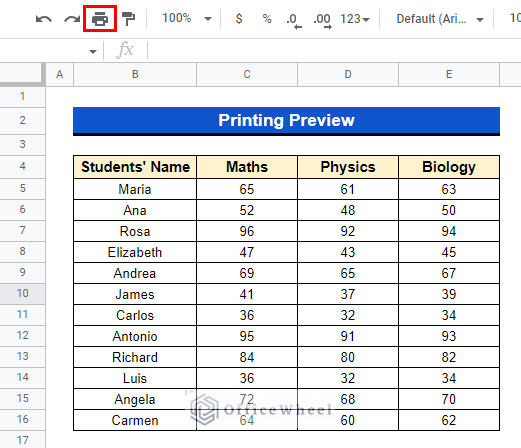This screenshot has width=521, height=448.
Task: Click Ana's Maths score 52
Action: click(247, 210)
